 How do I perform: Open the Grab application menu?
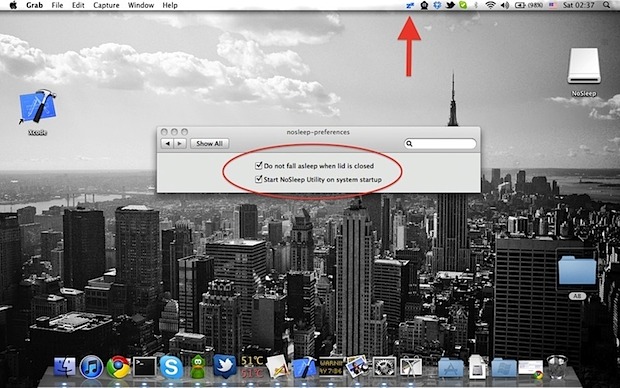point(34,5)
